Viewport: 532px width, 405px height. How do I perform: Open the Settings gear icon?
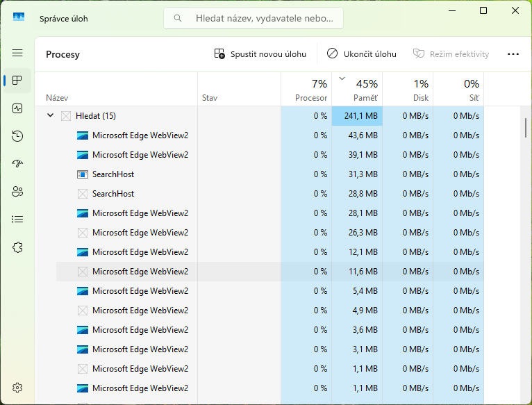17,388
